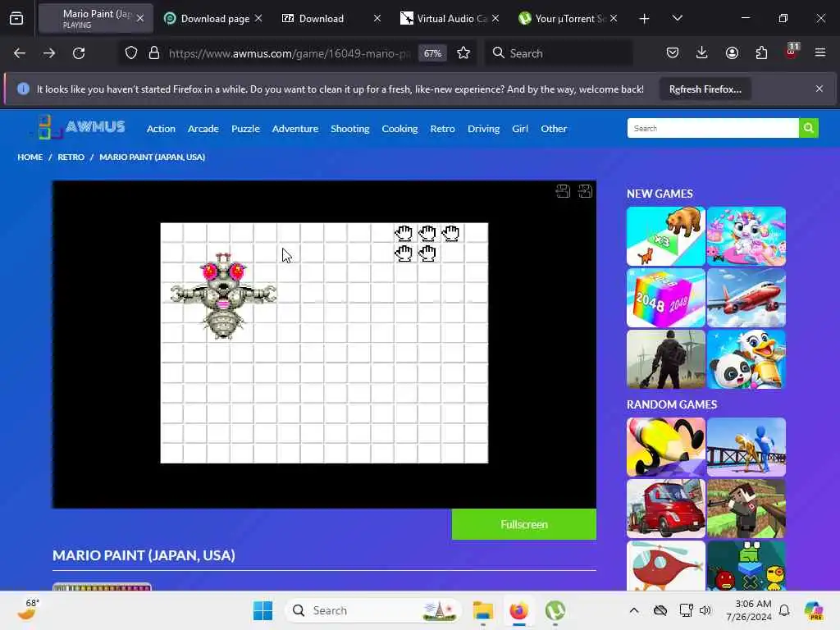Open the Retro games category
840x630 pixels.
tap(442, 129)
